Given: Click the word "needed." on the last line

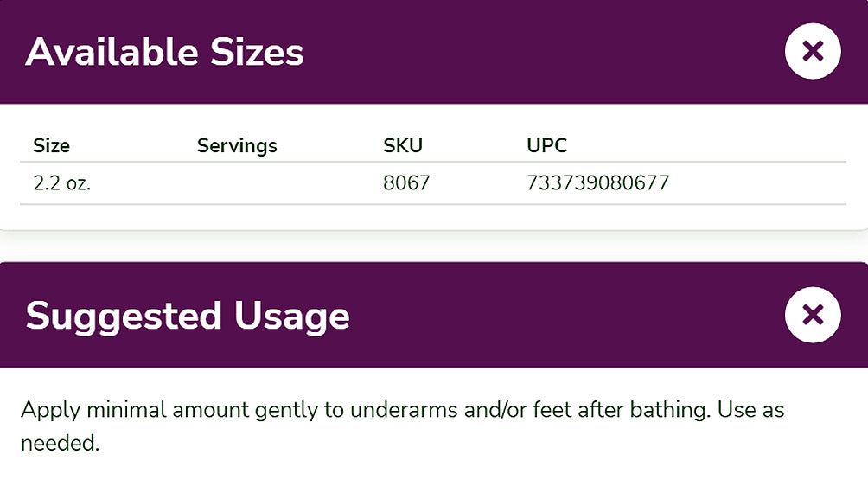Looking at the screenshot, I should pos(61,444).
